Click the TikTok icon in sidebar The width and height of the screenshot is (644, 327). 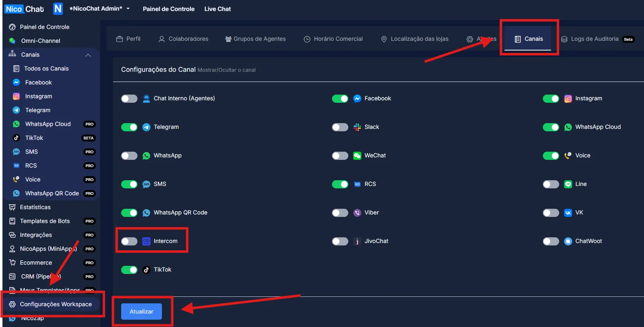point(16,138)
